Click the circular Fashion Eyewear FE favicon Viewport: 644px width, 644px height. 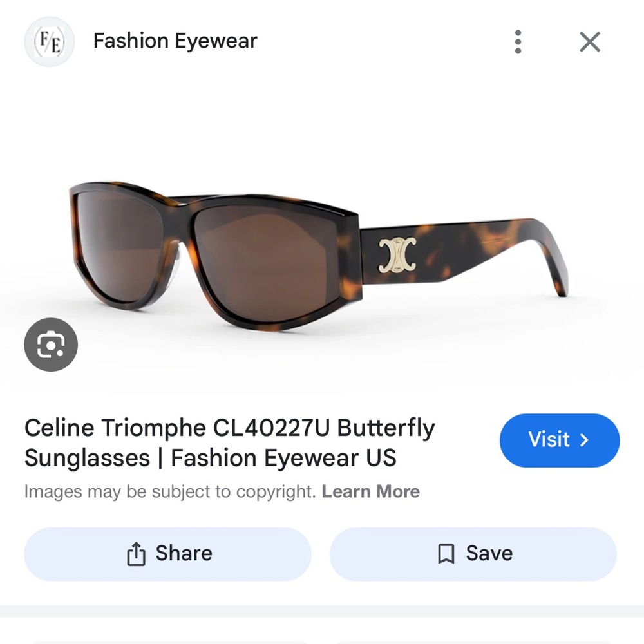49,41
